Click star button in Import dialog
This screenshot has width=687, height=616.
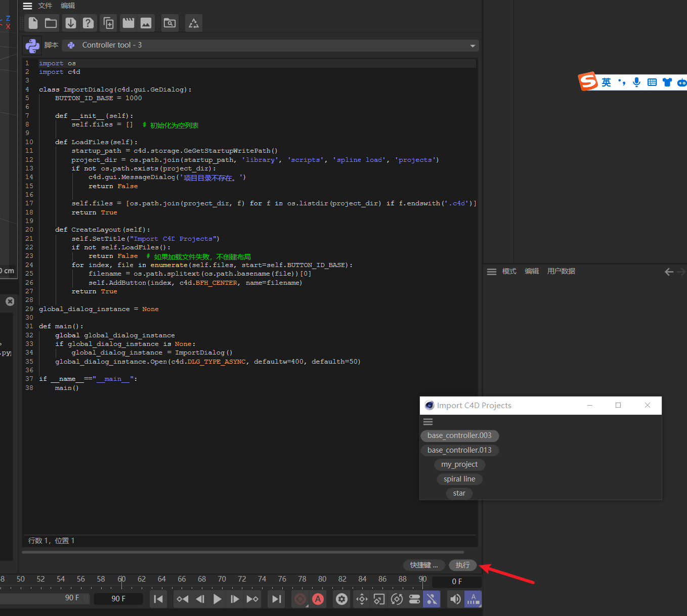(459, 493)
